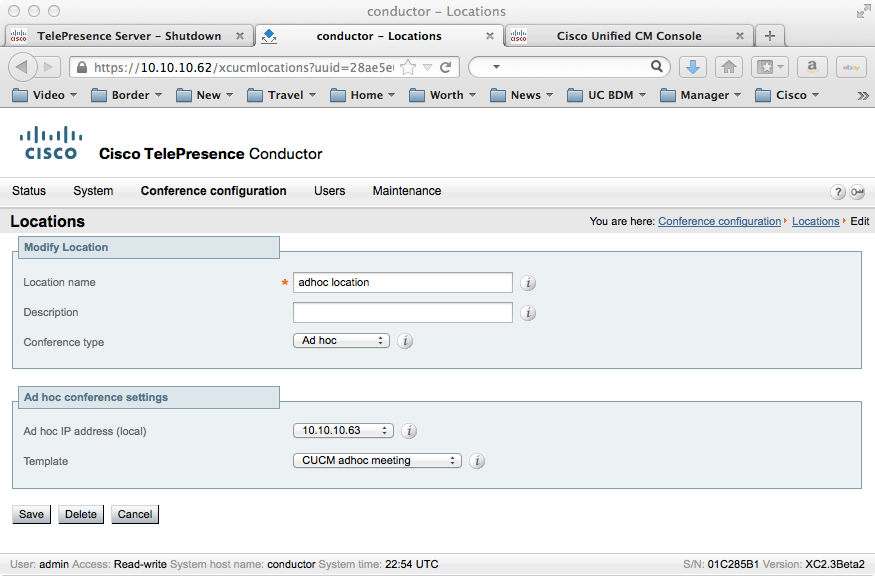875x576 pixels.
Task: Click the empty Description input field
Action: pos(402,313)
